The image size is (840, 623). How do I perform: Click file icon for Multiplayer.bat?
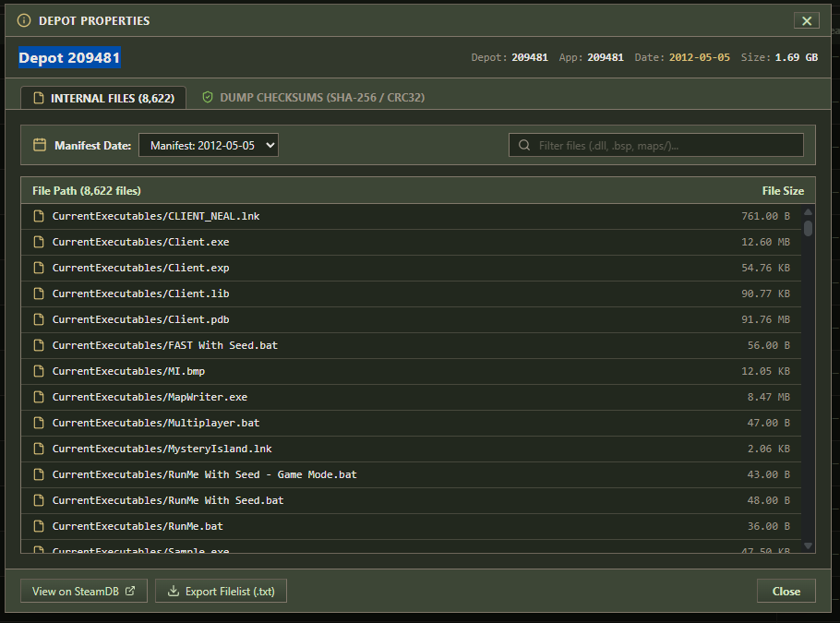(39, 423)
